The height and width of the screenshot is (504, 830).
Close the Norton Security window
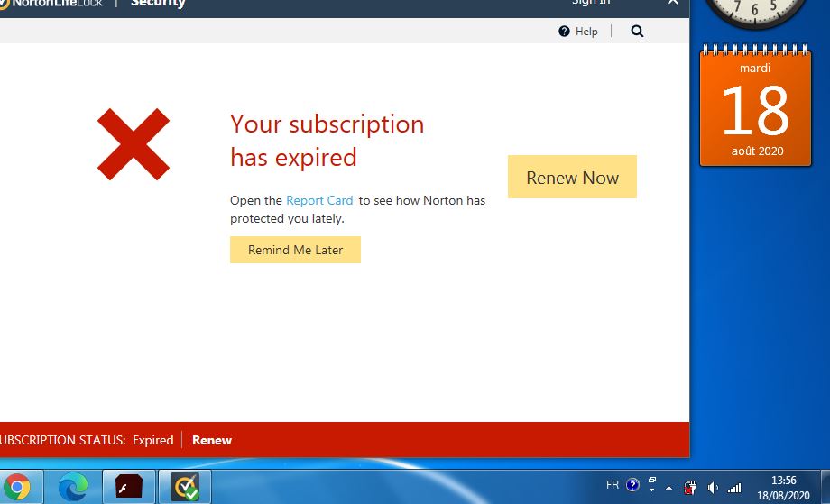673,2
